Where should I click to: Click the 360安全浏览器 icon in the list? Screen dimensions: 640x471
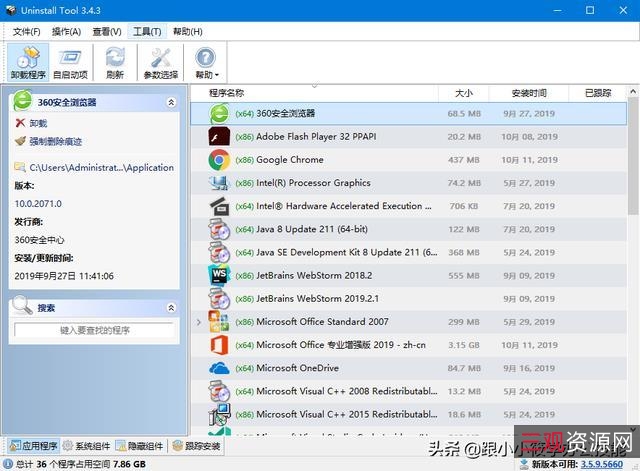[220, 113]
